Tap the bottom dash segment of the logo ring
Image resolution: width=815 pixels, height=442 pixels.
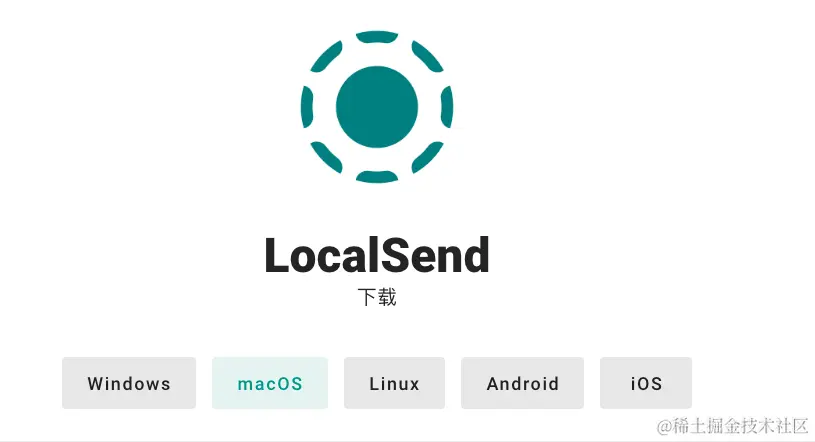pos(377,177)
